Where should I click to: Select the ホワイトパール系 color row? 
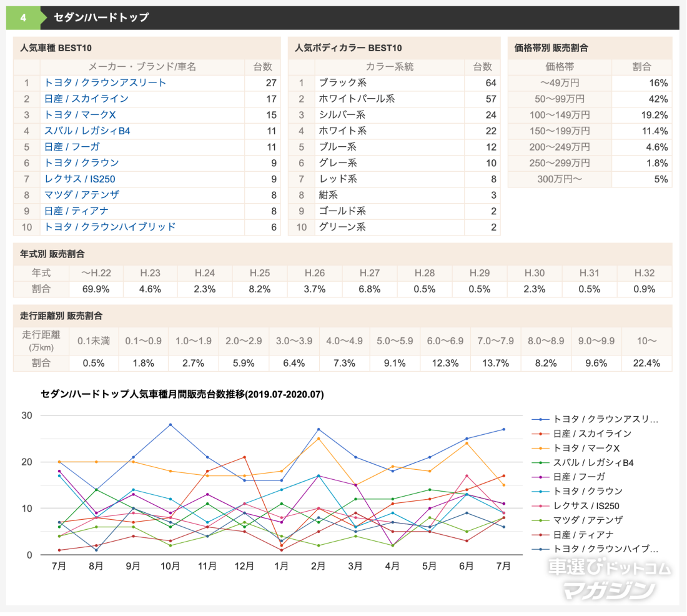coord(394,99)
